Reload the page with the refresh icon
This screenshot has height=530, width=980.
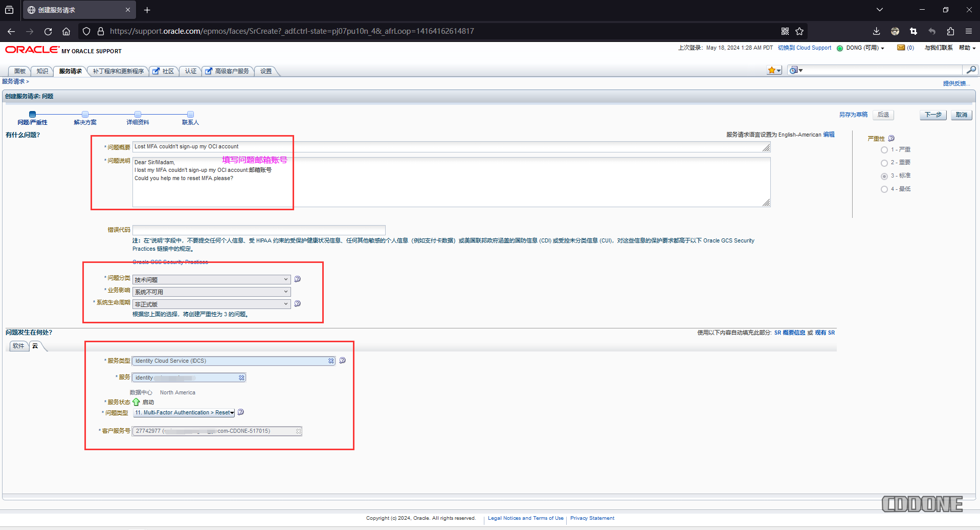point(48,31)
